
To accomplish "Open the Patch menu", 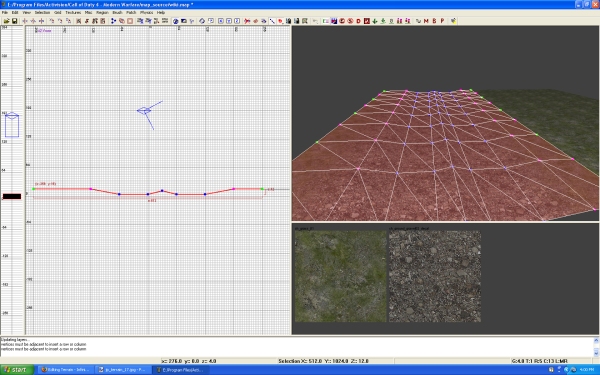I will 131,13.
